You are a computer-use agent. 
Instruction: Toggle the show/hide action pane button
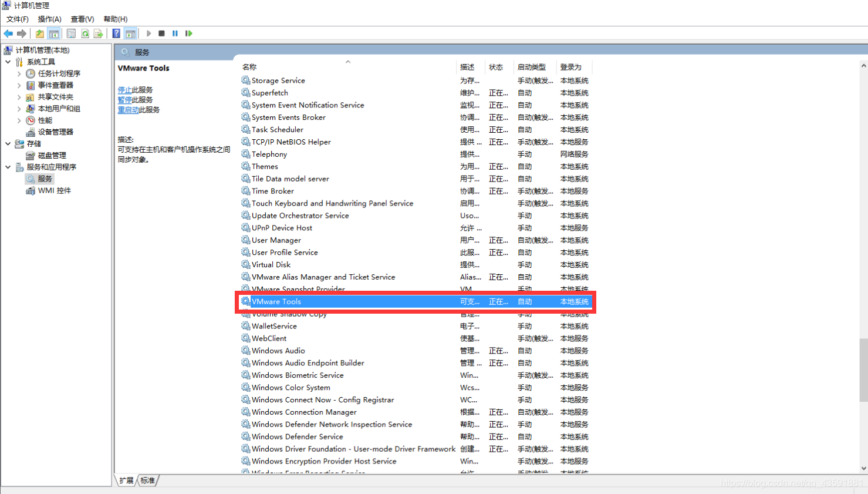[130, 33]
